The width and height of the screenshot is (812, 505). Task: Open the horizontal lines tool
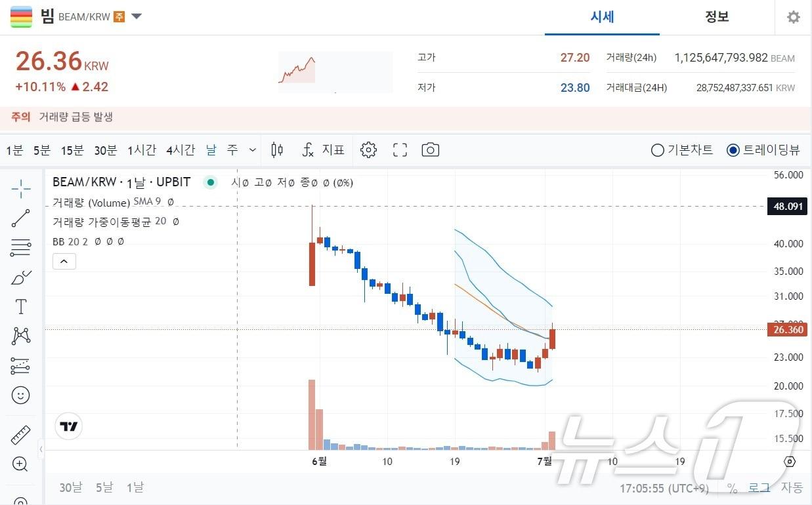click(20, 248)
